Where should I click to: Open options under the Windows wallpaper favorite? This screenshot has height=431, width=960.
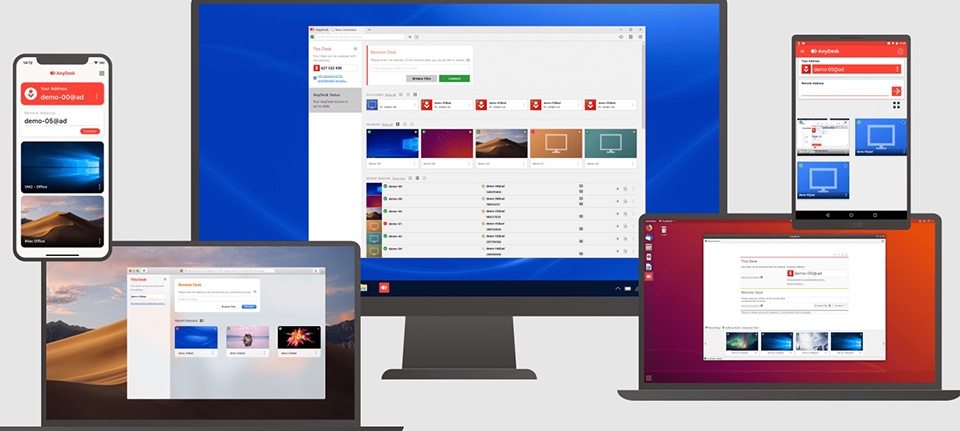coord(414,163)
